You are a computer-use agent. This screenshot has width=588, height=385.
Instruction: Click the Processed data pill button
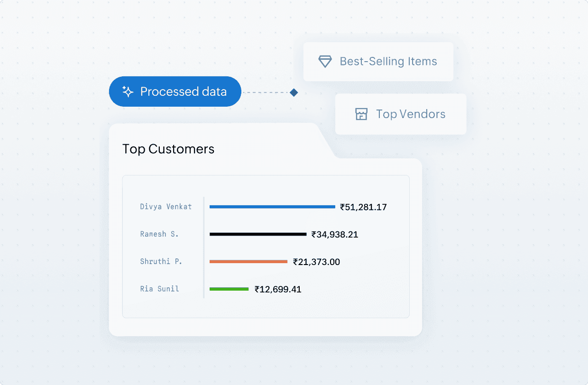[x=175, y=92]
